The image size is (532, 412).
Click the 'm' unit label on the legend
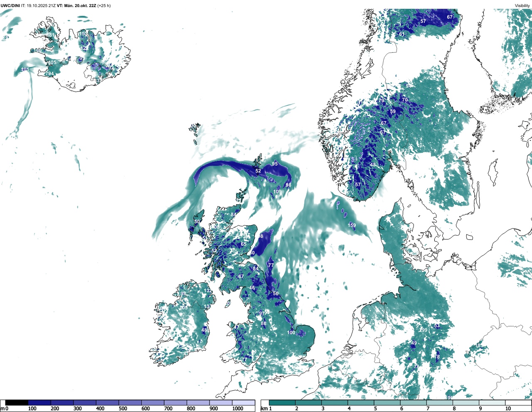pos(2,409)
